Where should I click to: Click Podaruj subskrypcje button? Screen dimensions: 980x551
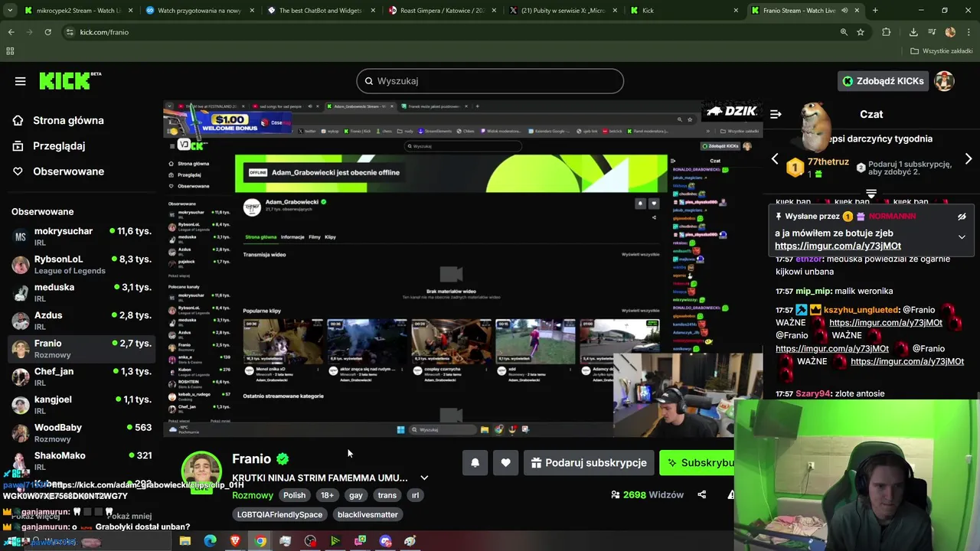tap(590, 463)
